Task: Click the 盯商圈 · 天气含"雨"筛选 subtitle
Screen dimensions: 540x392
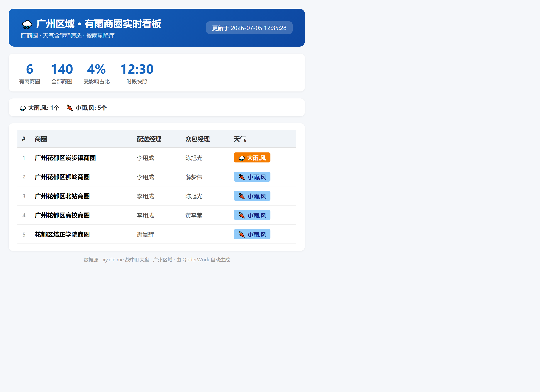Action: click(68, 35)
